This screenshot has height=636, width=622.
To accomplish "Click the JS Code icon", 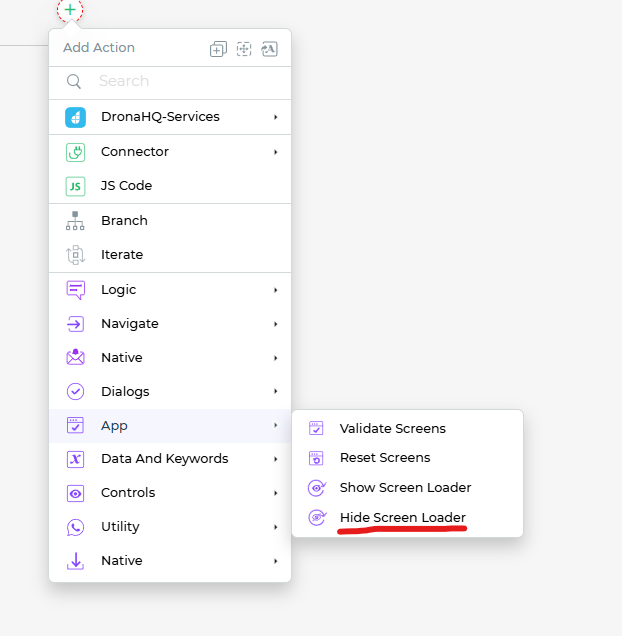I will (75, 186).
